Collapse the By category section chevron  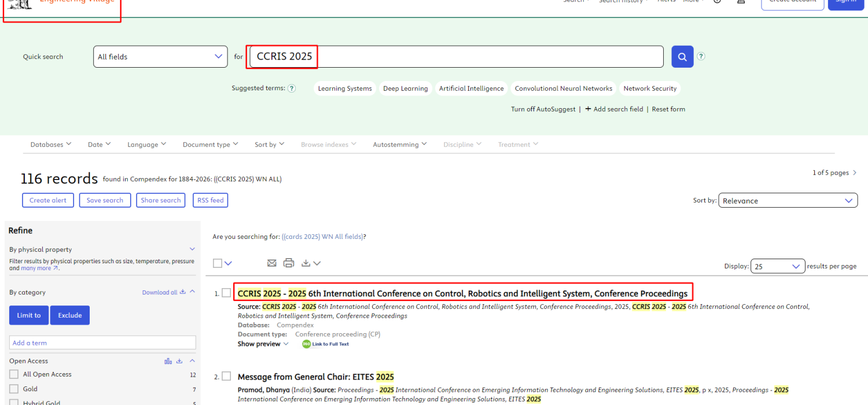192,292
